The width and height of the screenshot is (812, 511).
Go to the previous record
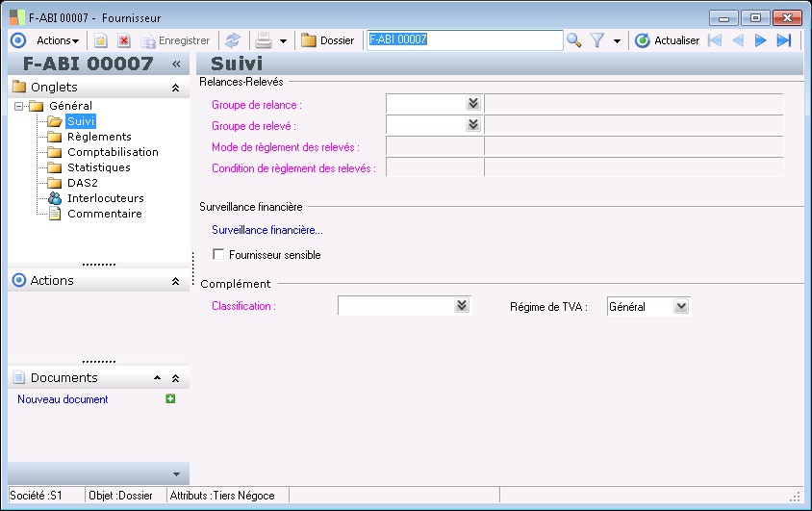[738, 40]
